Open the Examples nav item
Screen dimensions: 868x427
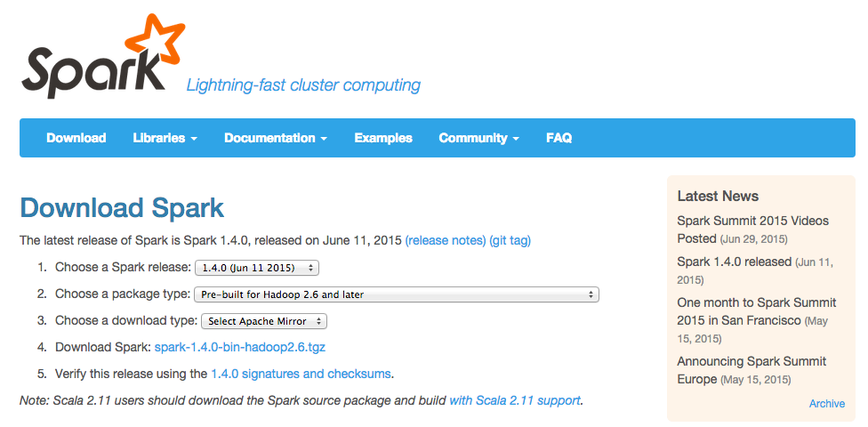[383, 138]
